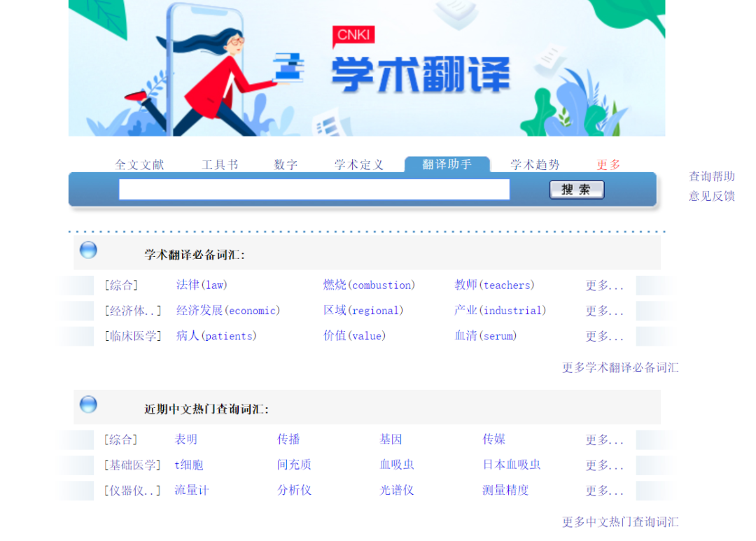
Task: Switch to the 工具书 tab
Action: (x=220, y=165)
